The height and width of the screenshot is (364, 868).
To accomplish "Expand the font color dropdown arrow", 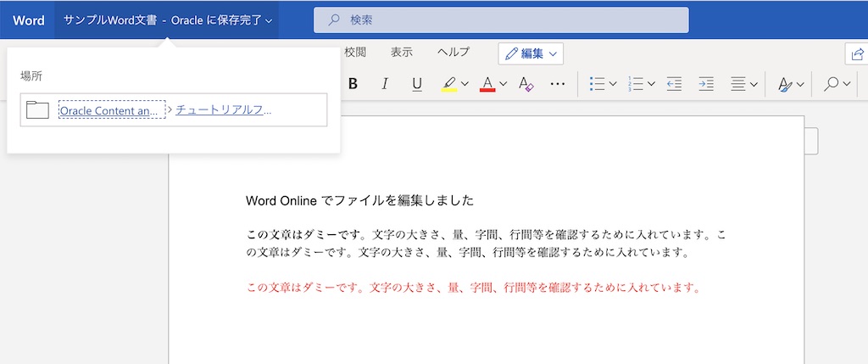I will tap(504, 84).
